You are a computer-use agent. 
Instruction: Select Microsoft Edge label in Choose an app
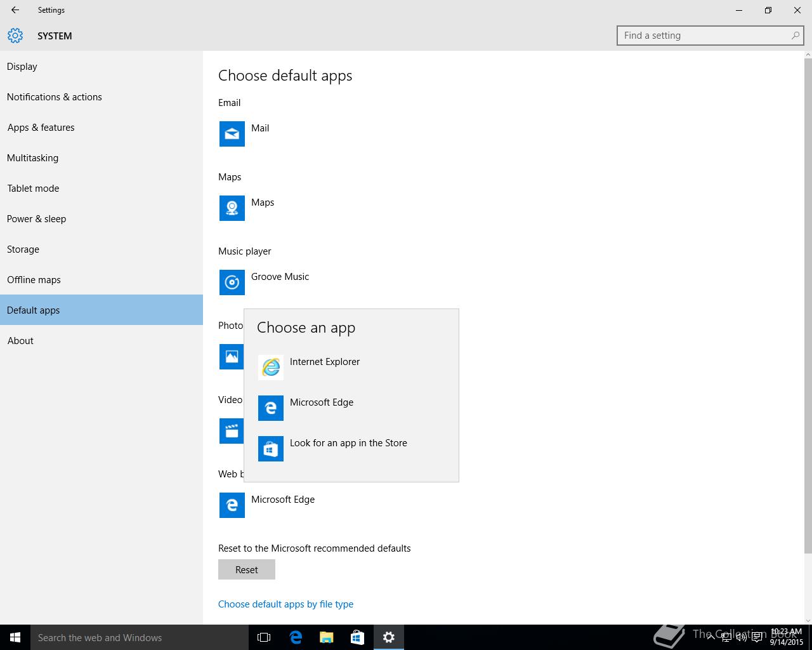pyautogui.click(x=322, y=402)
